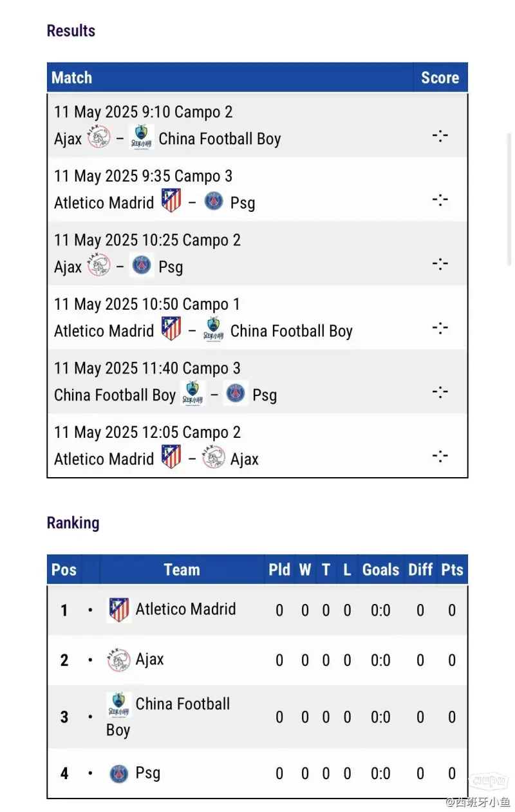Click Psg logo in Ranking table row 4
The image size is (515, 812).
pos(119,773)
